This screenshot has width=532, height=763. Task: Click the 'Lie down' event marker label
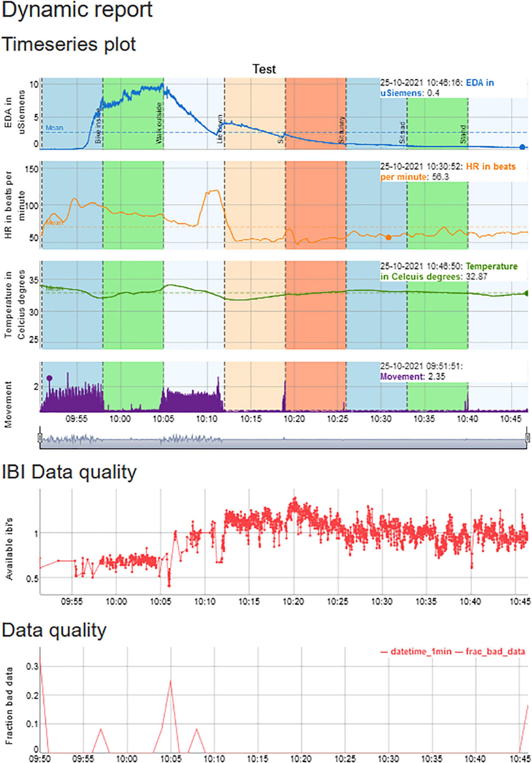[220, 129]
